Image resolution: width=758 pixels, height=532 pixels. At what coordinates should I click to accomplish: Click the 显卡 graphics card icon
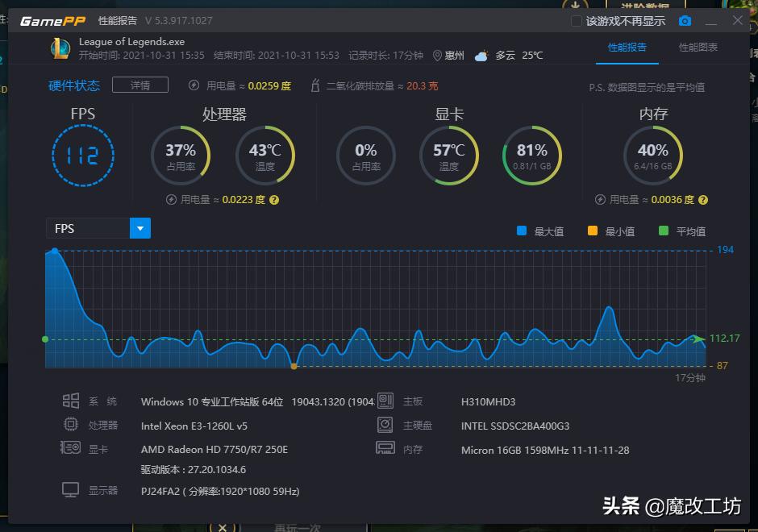[x=72, y=450]
